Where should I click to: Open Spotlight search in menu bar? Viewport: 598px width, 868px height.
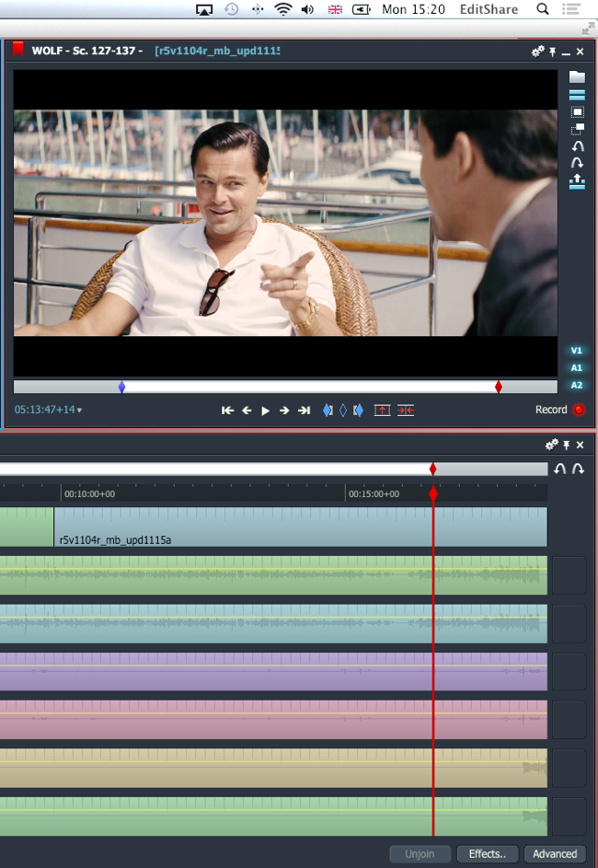tap(543, 9)
